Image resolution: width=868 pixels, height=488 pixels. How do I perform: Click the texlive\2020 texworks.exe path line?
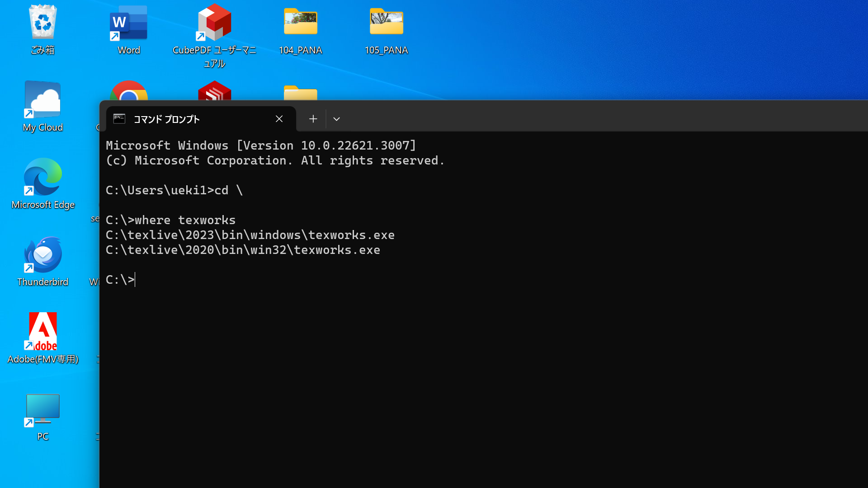click(243, 250)
